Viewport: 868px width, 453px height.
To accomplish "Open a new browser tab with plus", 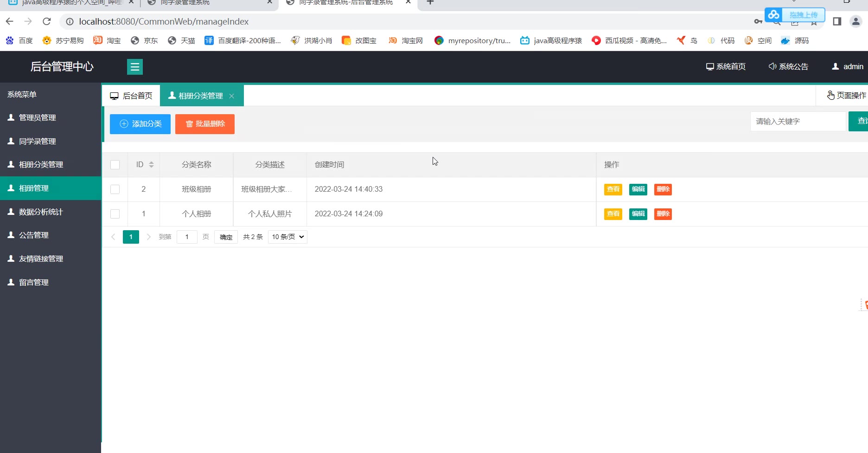I will pyautogui.click(x=430, y=2).
